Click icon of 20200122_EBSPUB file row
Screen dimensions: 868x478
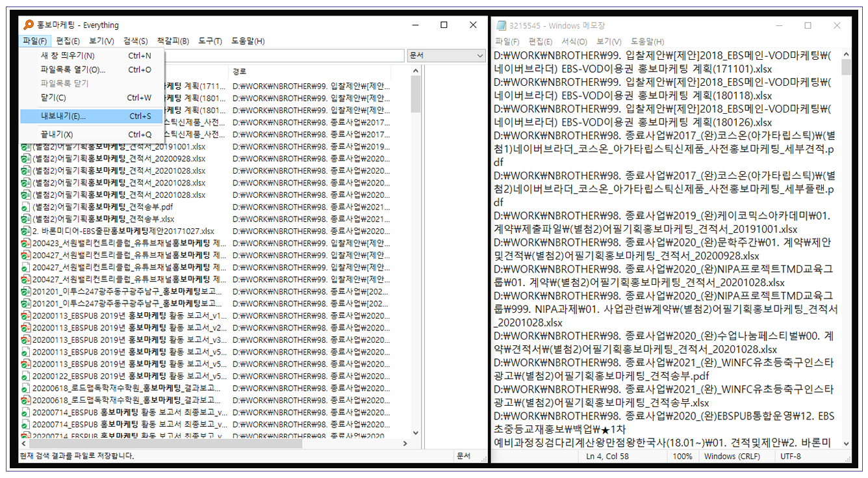point(26,376)
